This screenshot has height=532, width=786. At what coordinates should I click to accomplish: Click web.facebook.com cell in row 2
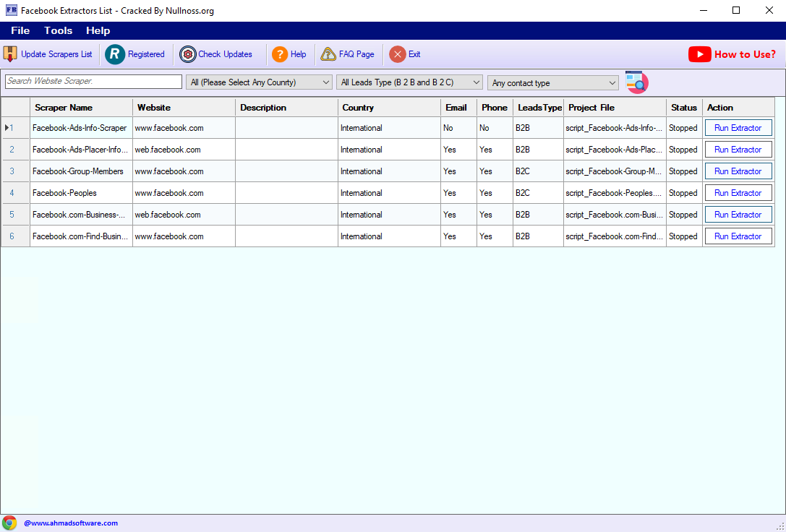click(184, 150)
